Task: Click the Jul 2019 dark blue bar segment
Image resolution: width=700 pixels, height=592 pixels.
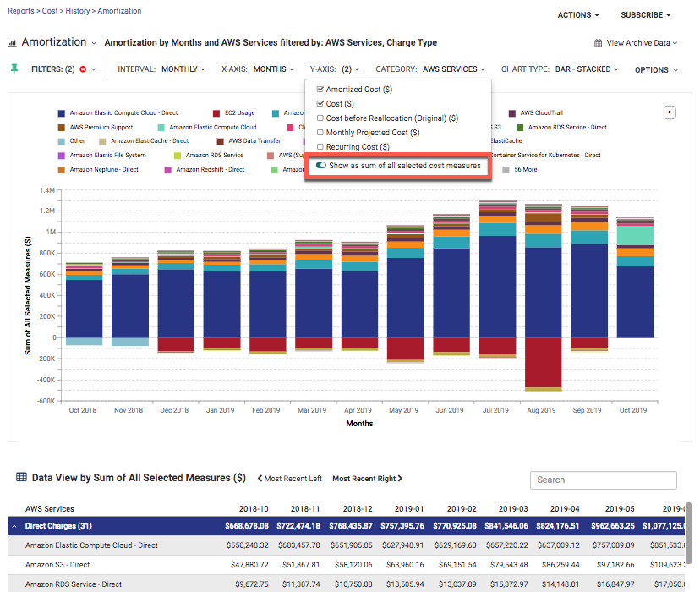Action: (x=497, y=287)
